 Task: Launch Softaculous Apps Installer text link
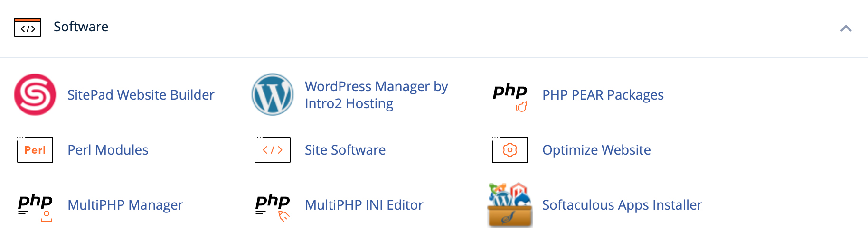[x=622, y=205]
